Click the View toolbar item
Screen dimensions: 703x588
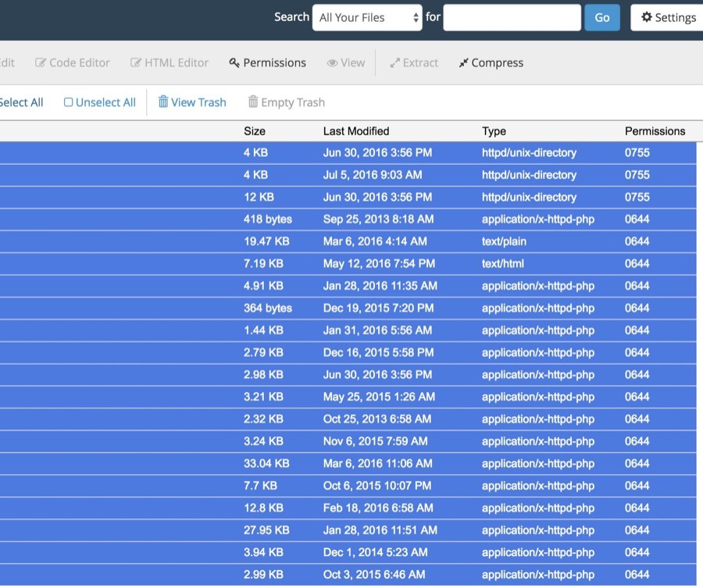[x=346, y=62]
